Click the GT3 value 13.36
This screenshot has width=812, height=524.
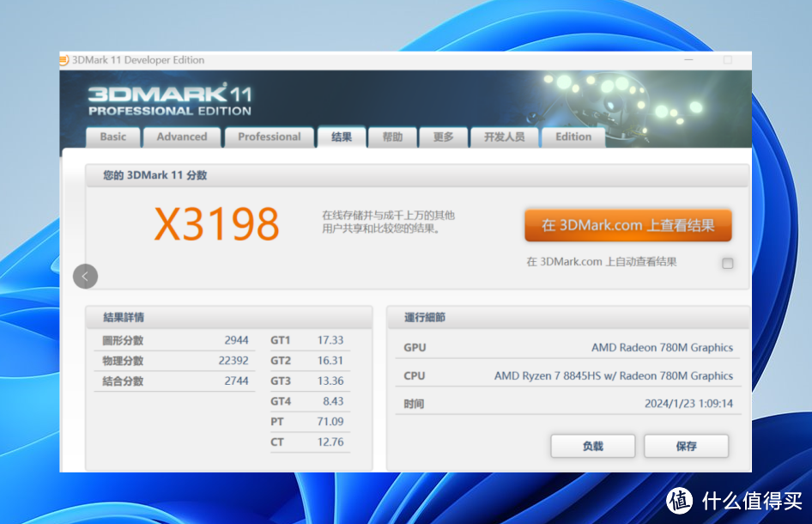pos(330,381)
